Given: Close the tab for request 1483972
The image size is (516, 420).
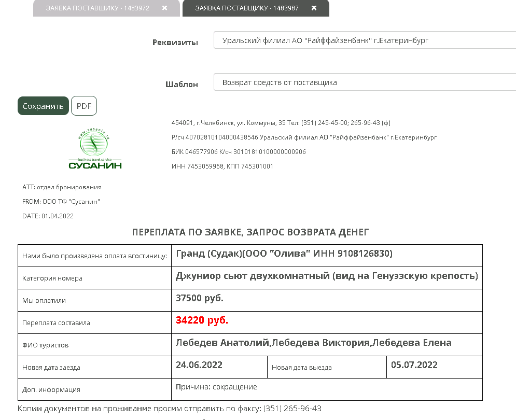Looking at the screenshot, I should click(x=164, y=8).
